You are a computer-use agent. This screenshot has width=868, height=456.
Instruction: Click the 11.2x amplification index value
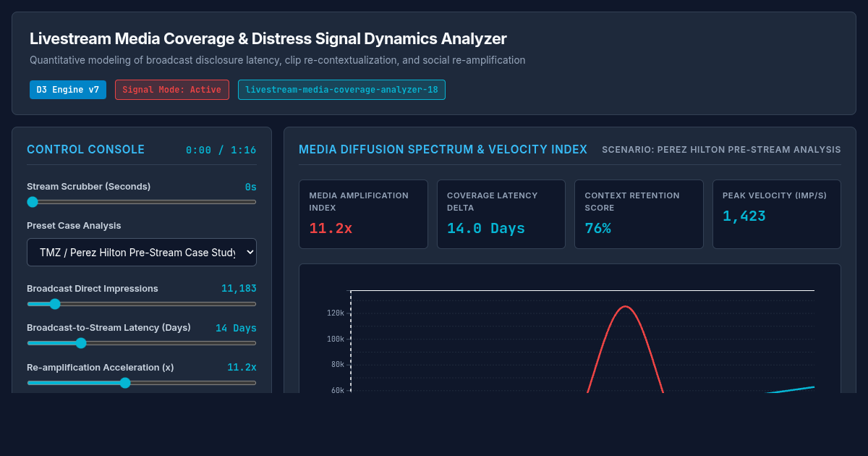pyautogui.click(x=331, y=229)
